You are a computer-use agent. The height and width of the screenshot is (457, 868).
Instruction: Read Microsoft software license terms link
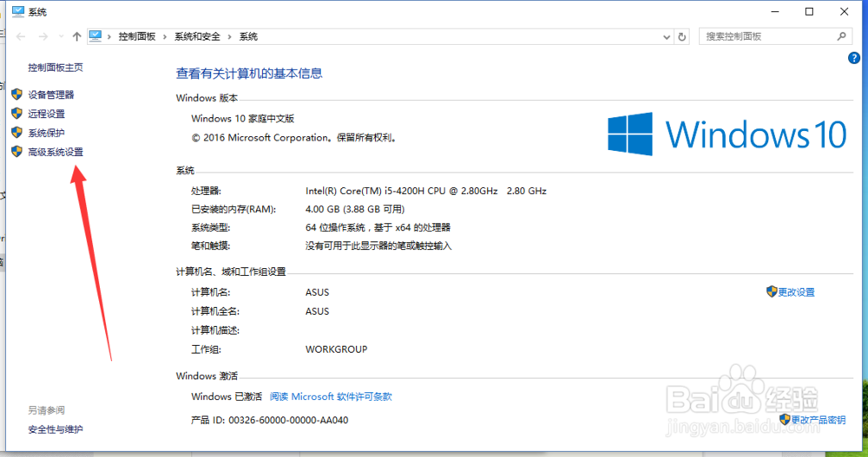click(x=331, y=396)
